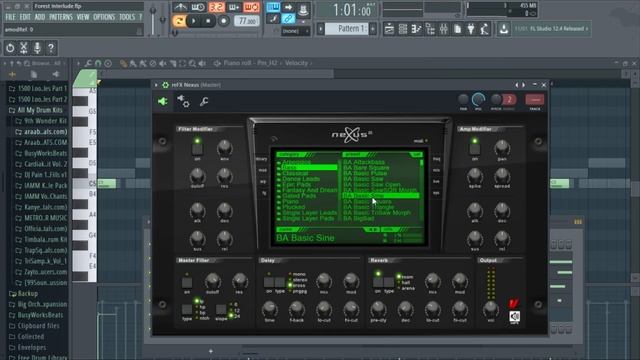640x360 pixels.
Task: Click the microphone recording icon
Action: pos(37,48)
